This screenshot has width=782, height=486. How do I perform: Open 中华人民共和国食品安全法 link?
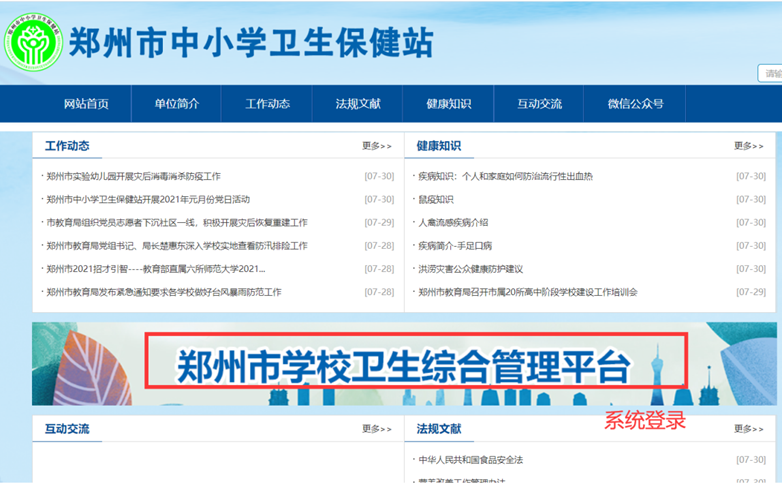coord(470,460)
